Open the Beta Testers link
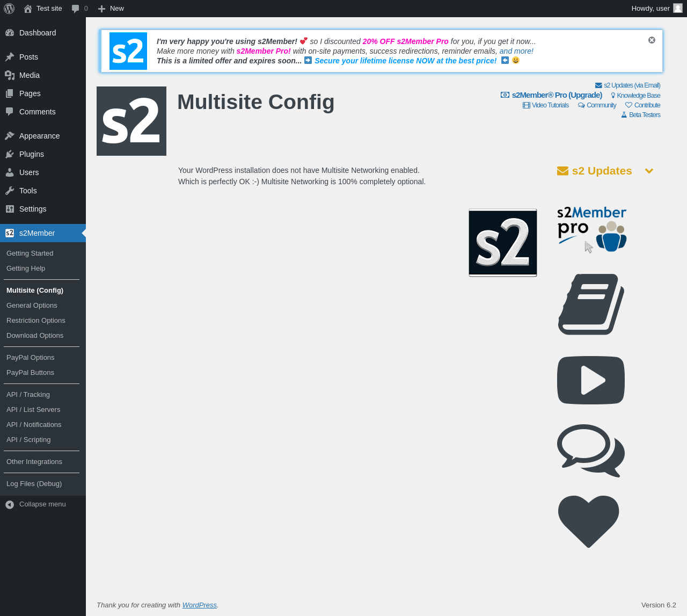 point(641,115)
